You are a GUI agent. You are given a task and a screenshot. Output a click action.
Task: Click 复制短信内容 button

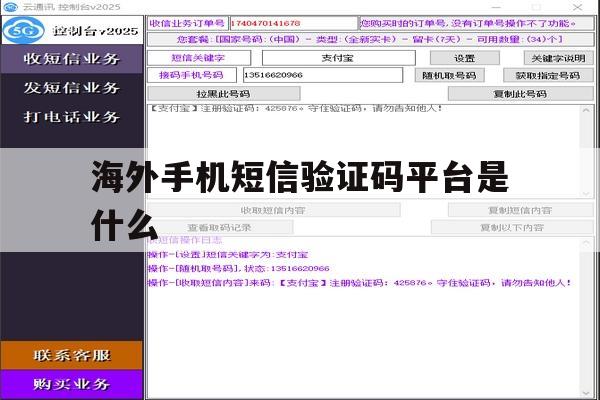click(x=520, y=210)
